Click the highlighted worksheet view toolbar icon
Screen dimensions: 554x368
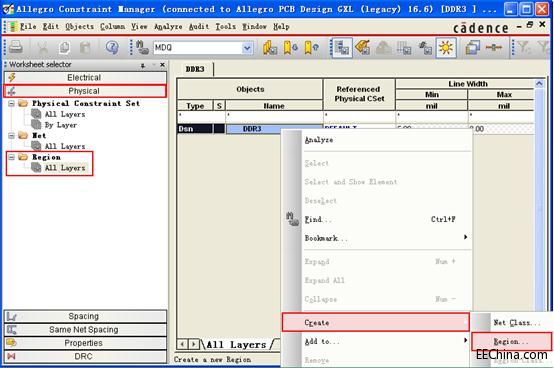point(342,47)
